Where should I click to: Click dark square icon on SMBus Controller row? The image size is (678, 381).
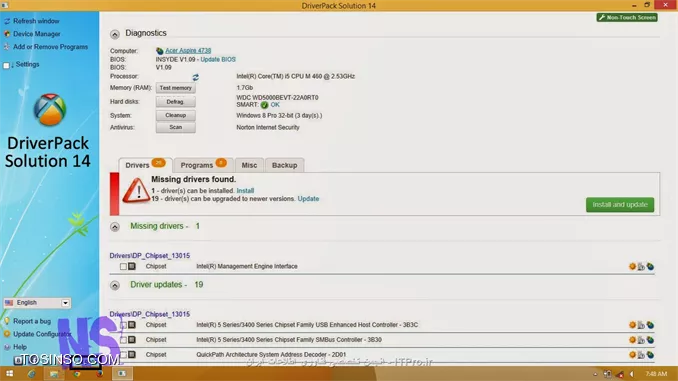(132, 340)
